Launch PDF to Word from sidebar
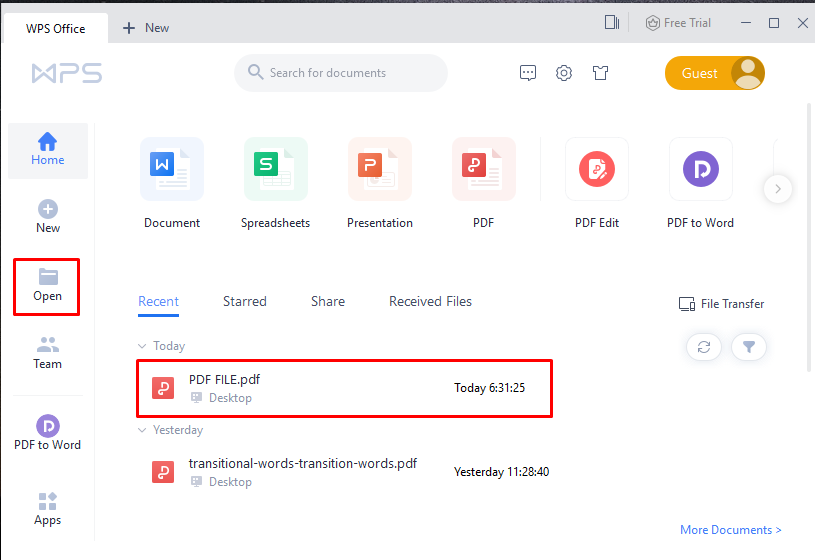 click(x=47, y=433)
